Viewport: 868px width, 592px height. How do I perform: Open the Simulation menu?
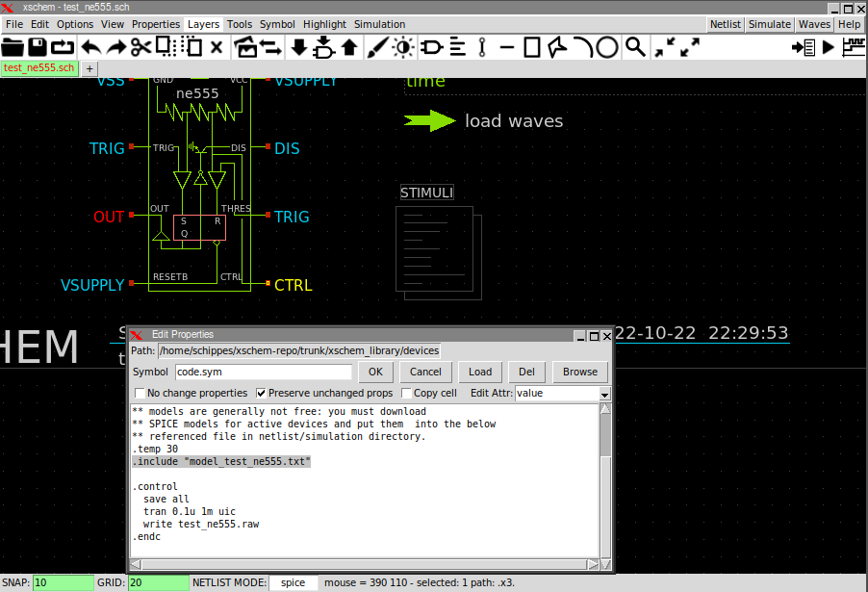[379, 24]
